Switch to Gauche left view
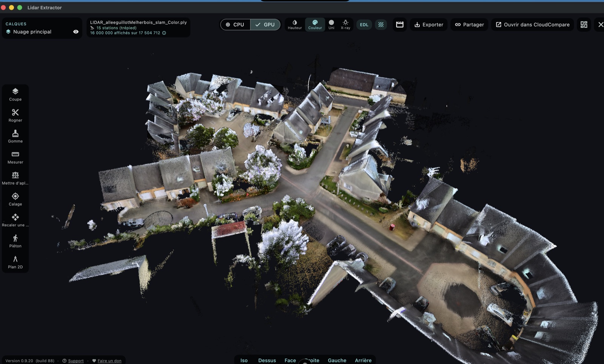 click(337, 360)
